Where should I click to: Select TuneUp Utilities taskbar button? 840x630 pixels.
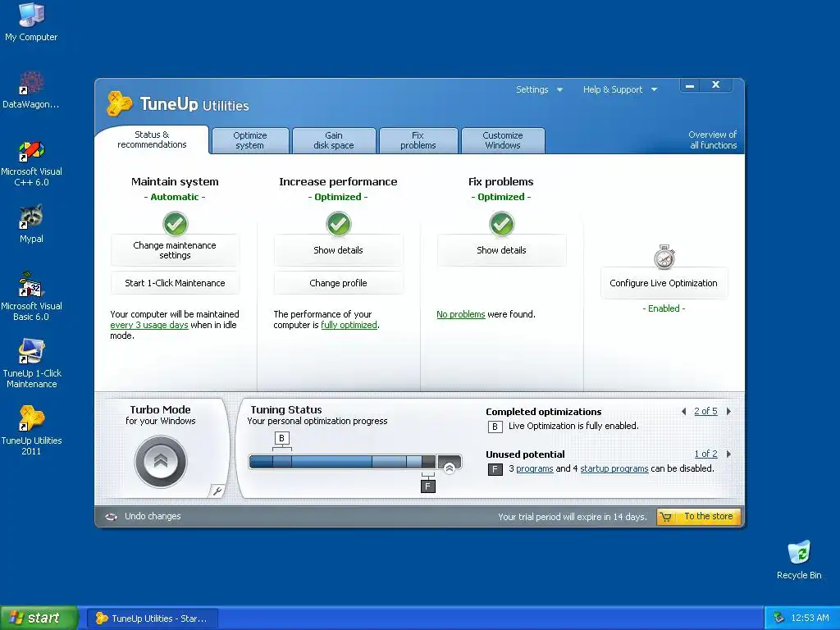153,619
